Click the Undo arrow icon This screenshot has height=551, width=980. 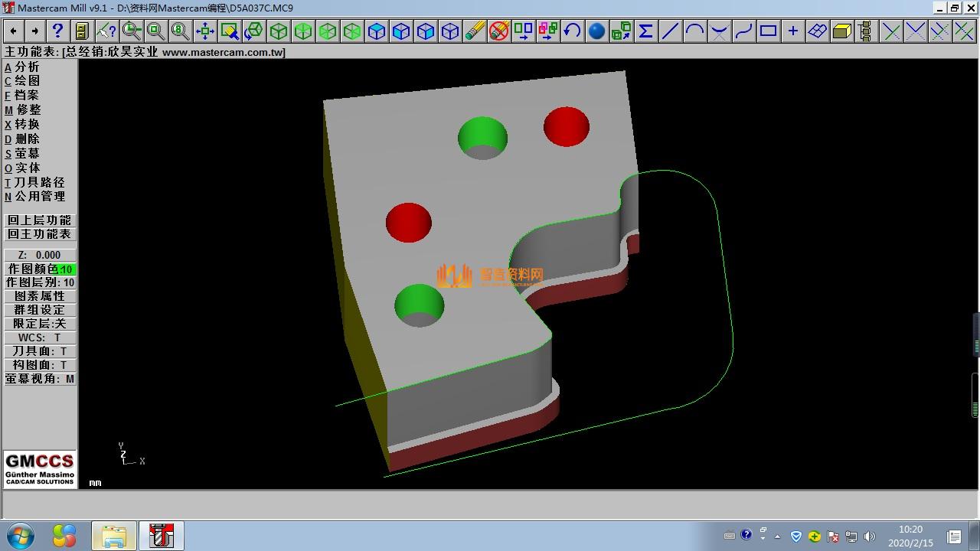572,31
